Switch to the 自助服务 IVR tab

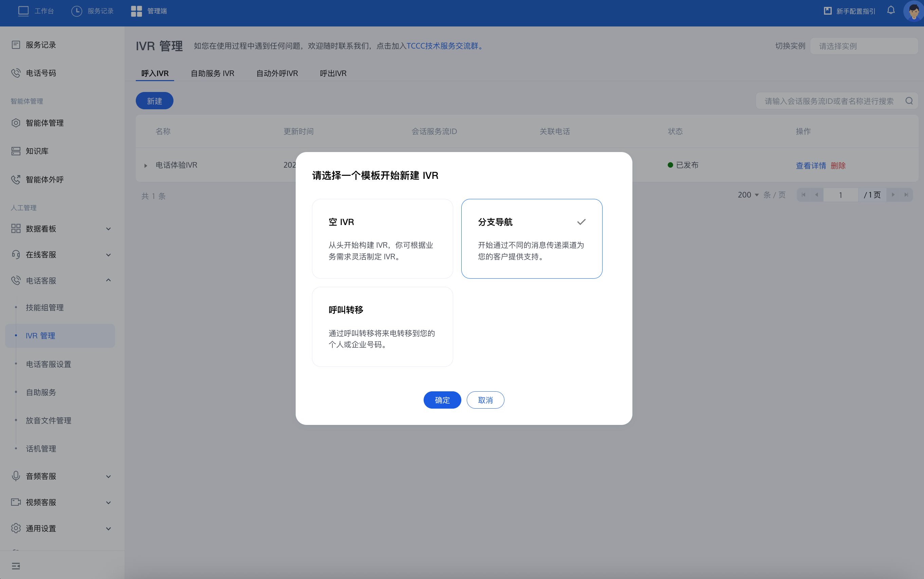[212, 73]
